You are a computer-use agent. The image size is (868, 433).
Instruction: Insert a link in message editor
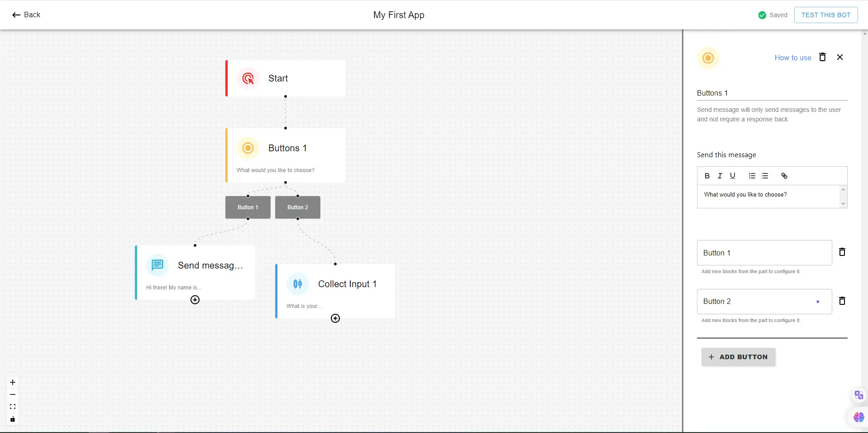coord(784,176)
